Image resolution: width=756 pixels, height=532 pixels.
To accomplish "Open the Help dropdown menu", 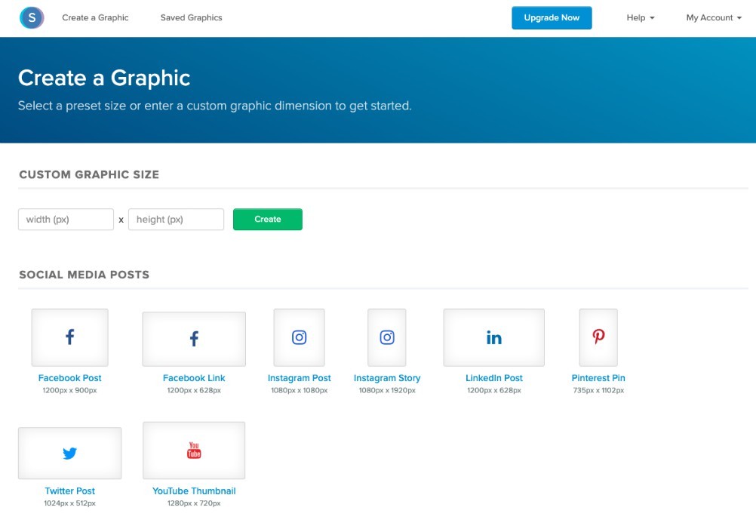I will coord(641,18).
